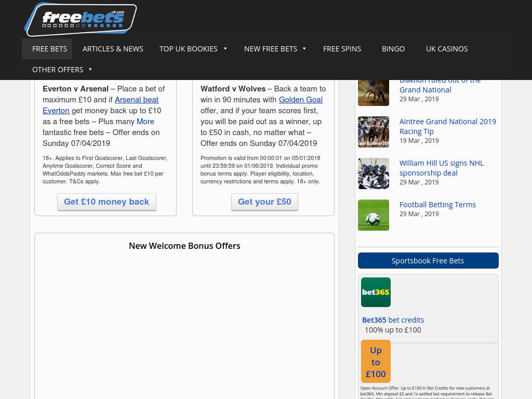
Task: Go to Articles & News menu
Action: coord(113,49)
